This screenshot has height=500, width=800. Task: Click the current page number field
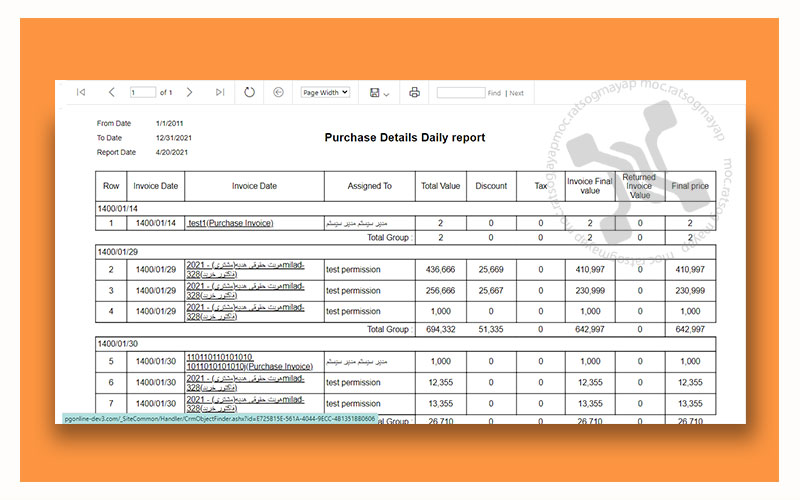coord(142,93)
